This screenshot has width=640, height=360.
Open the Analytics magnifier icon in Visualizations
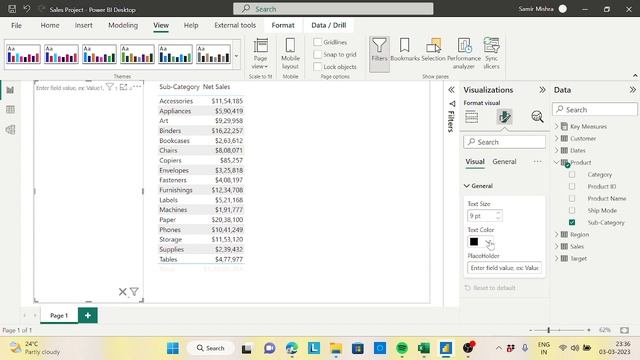pyautogui.click(x=537, y=117)
